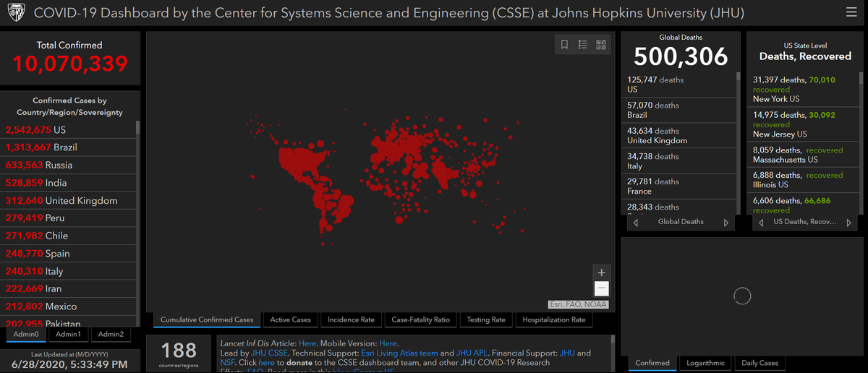Select United Kingdom row in confirmed list

69,200
